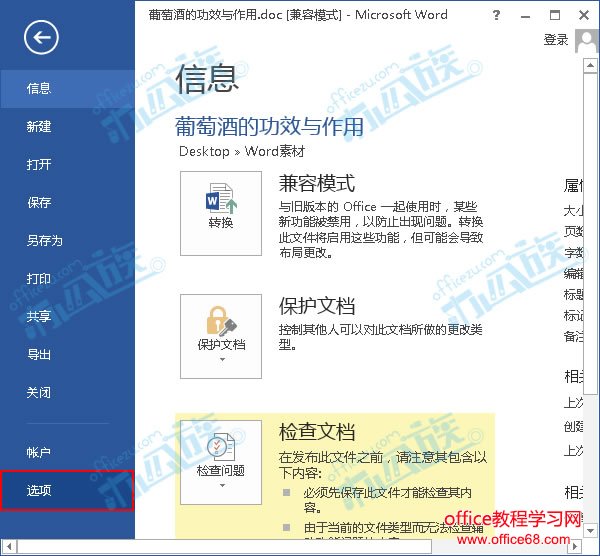Open 选项 at the sidebar bottom
Viewport: 600px width, 556px height.
[67, 491]
